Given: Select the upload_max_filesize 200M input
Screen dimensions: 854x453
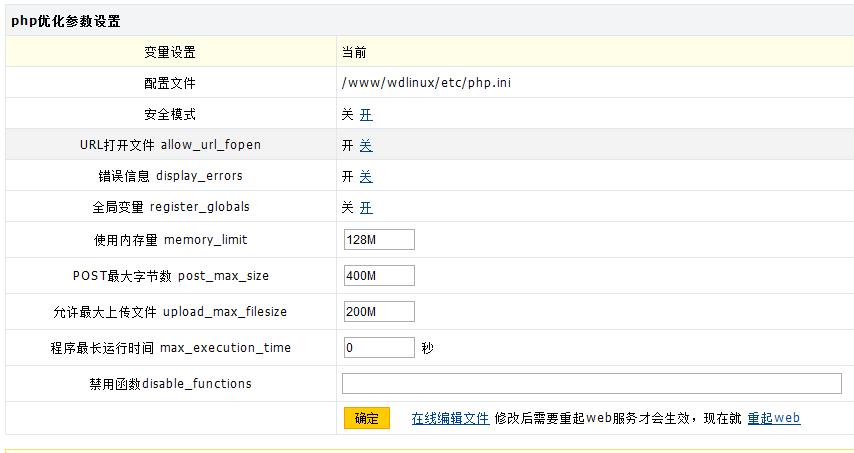Looking at the screenshot, I should point(378,312).
